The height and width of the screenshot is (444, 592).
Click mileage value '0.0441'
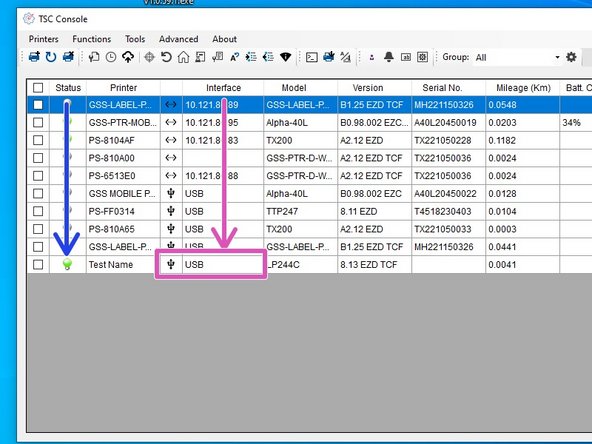[502, 247]
